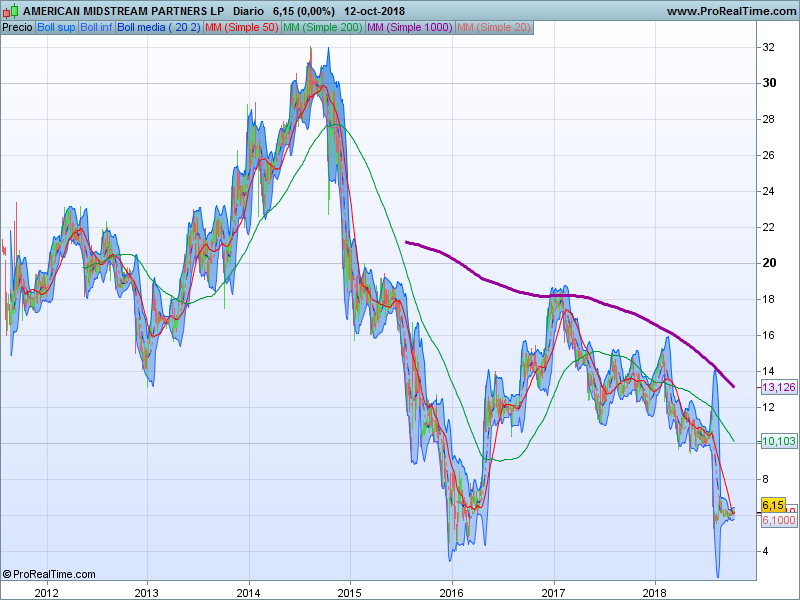Select the MM (Simple 50) indicator label
800x600 pixels.
point(242,28)
